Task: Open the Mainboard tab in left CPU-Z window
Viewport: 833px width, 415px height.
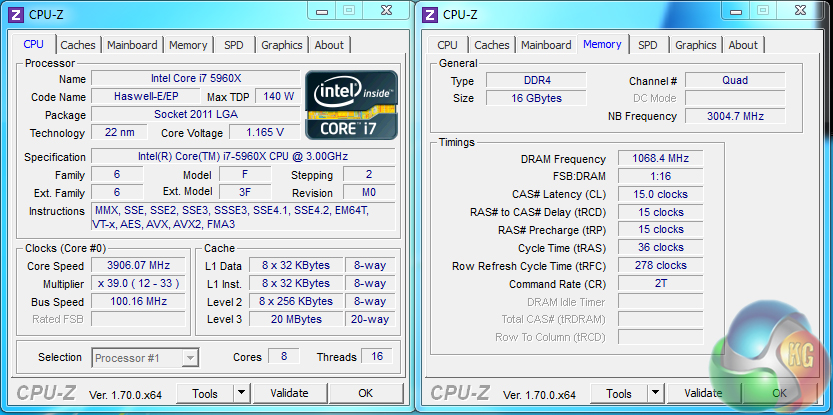Action: point(132,45)
